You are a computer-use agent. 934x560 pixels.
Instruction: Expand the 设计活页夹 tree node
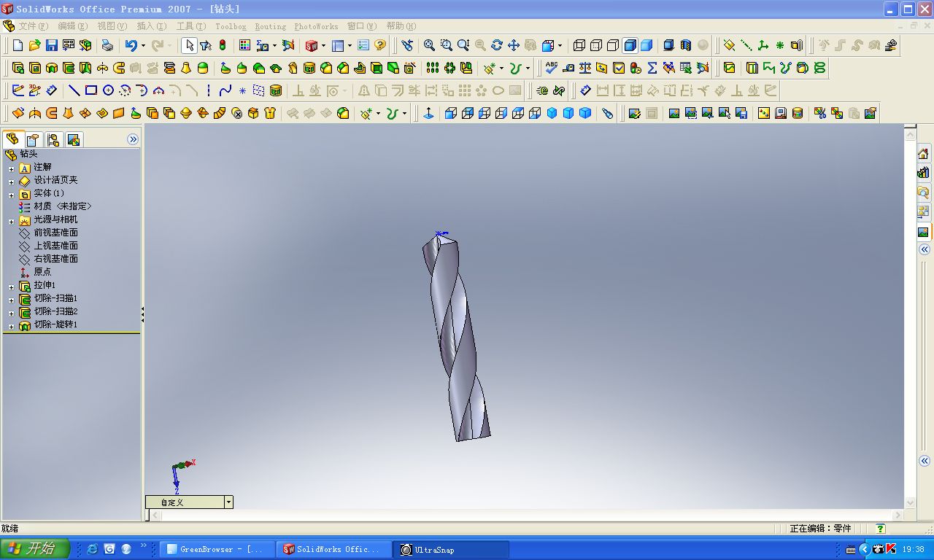(x=11, y=182)
